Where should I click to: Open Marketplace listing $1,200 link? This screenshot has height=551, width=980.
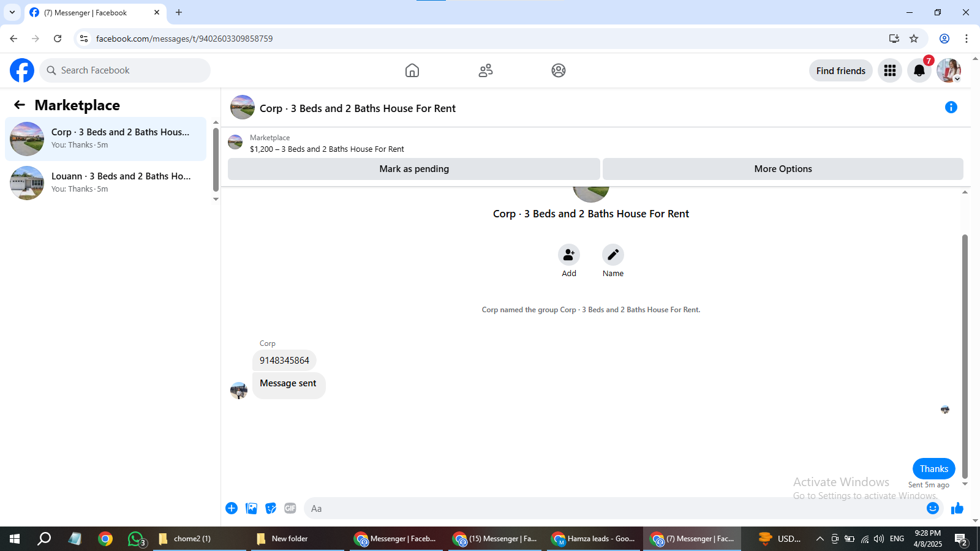point(327,149)
